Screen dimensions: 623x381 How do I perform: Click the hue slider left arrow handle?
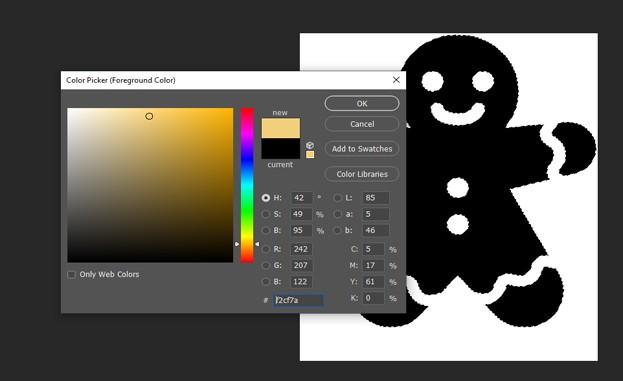pos(237,244)
